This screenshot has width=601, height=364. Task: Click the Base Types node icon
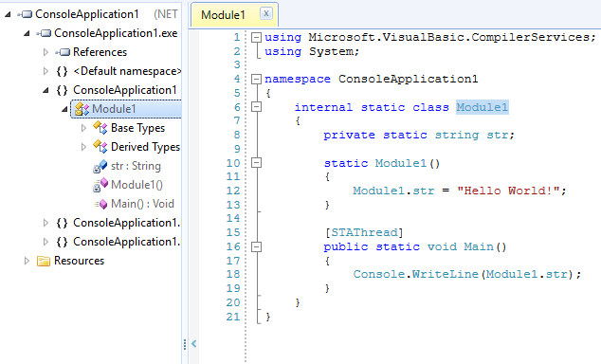(100, 128)
